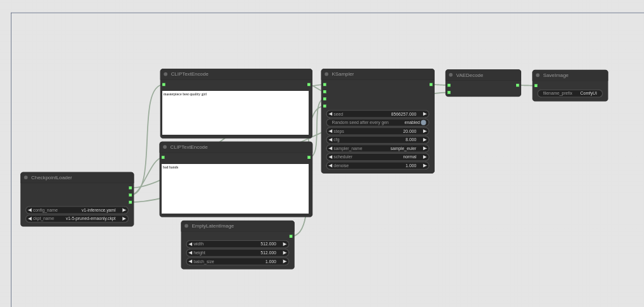Click the width value field
The width and height of the screenshot is (644, 307).
click(237, 244)
